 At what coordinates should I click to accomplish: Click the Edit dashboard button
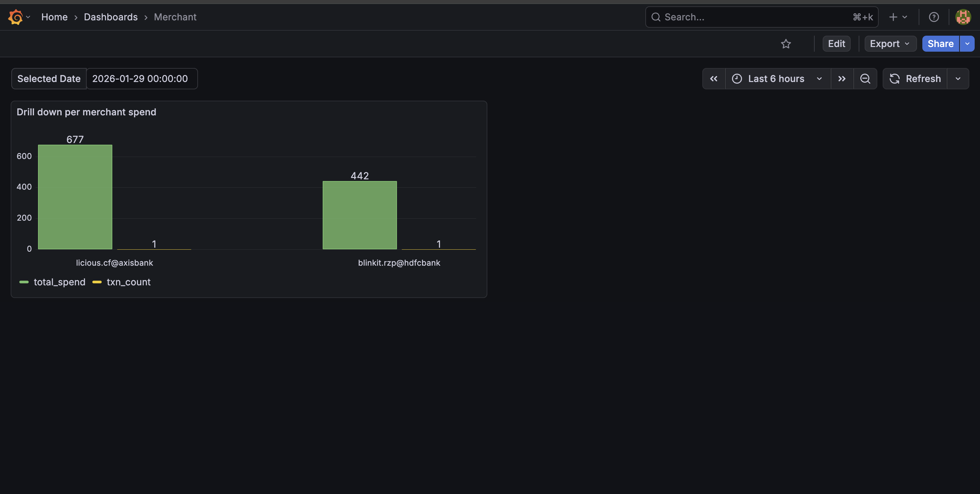coord(836,44)
